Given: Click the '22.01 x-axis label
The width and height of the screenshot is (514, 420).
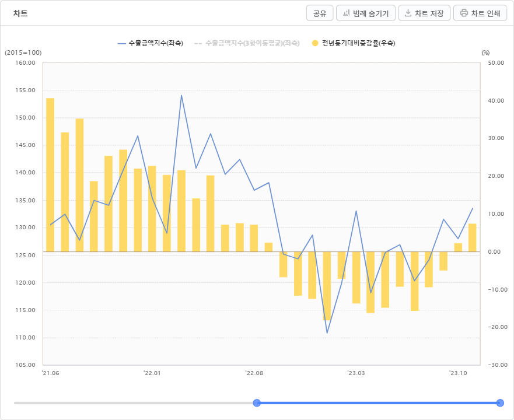Looking at the screenshot, I should click(x=152, y=373).
